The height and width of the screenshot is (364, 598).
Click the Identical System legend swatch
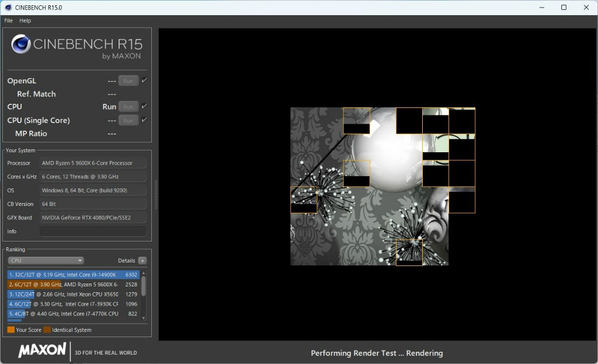click(47, 330)
